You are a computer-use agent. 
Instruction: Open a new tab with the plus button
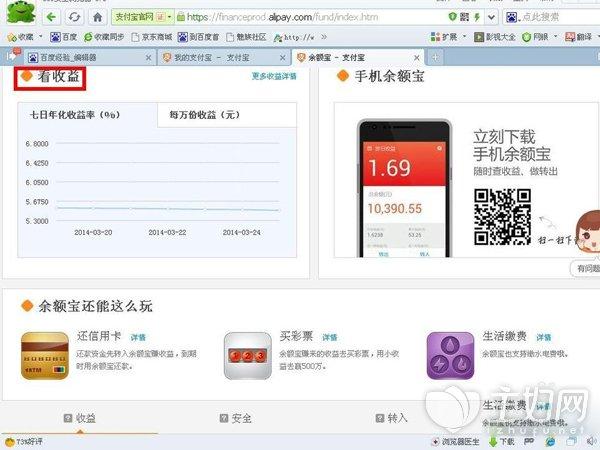[435, 57]
